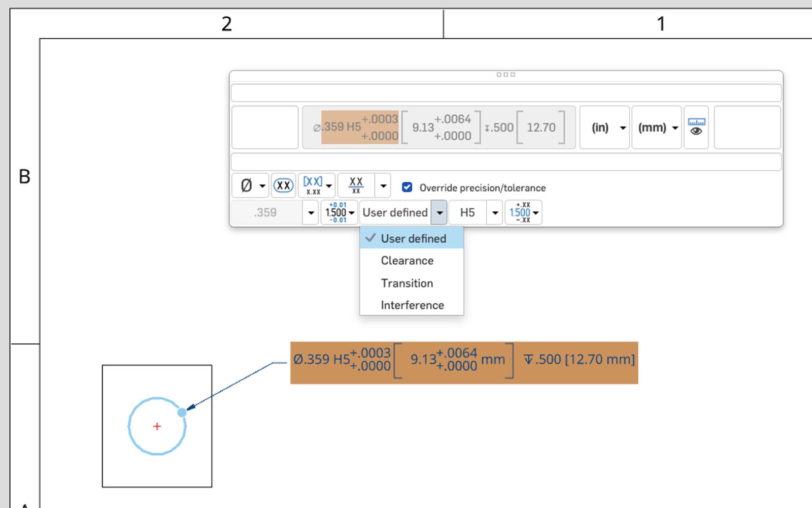
Task: Open the H5 fit class dropdown
Action: click(494, 213)
